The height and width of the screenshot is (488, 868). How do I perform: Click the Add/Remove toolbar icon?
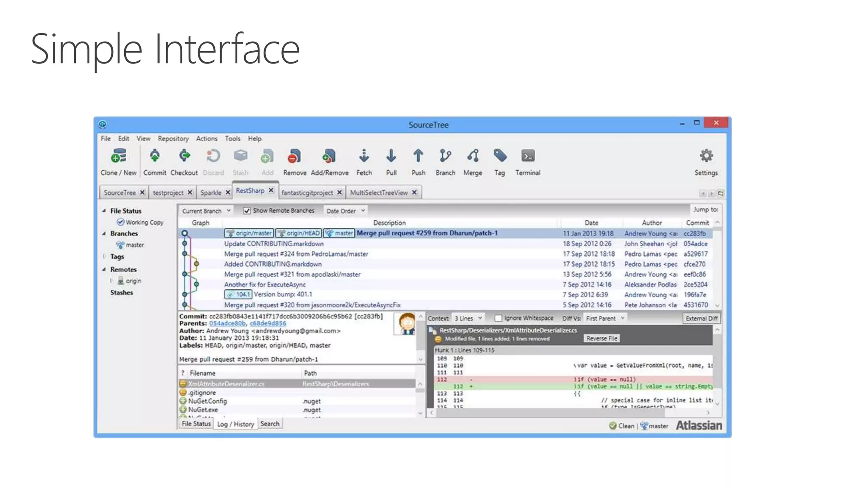coord(329,156)
